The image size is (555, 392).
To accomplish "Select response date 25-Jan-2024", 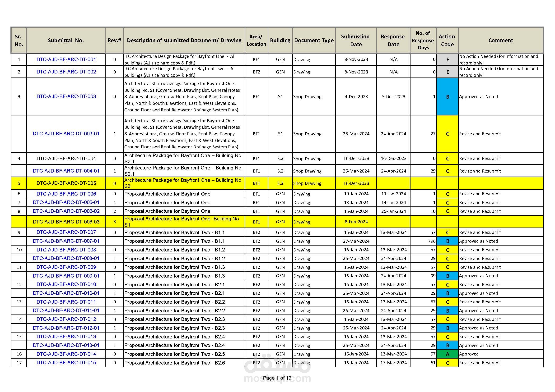I will tap(393, 211).
